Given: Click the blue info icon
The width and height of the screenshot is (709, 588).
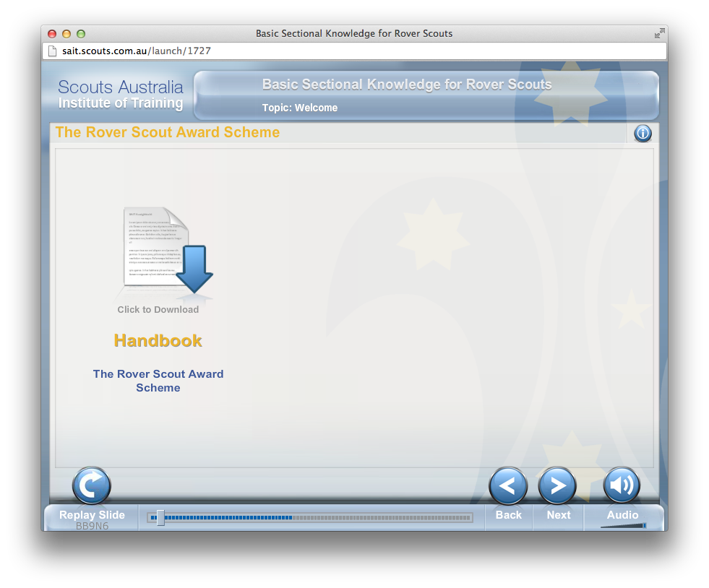Looking at the screenshot, I should (643, 134).
